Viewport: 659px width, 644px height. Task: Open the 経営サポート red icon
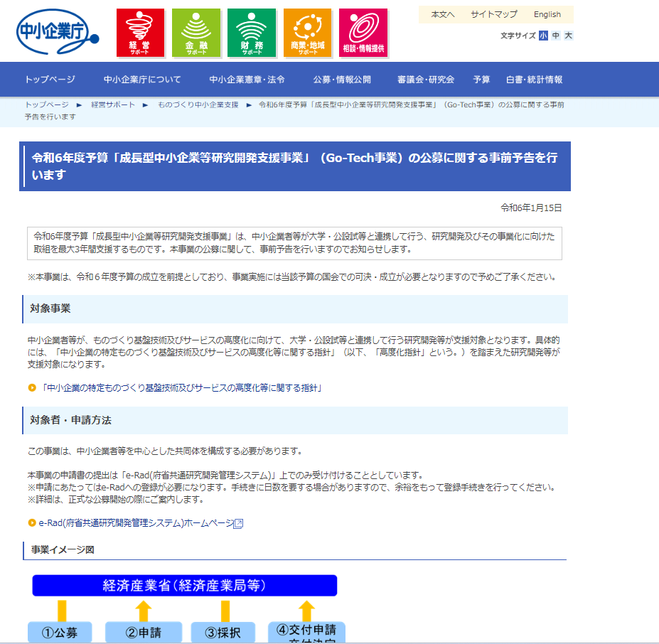coord(140,33)
